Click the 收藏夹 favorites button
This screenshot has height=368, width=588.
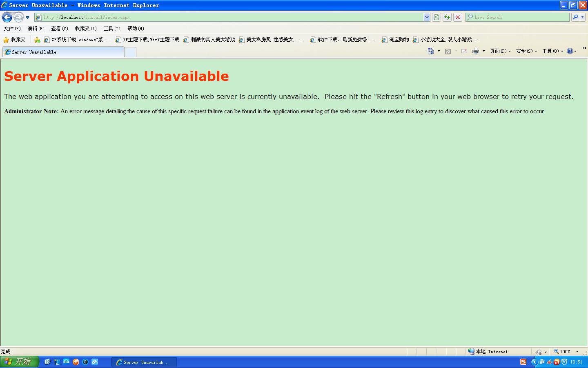coord(15,40)
